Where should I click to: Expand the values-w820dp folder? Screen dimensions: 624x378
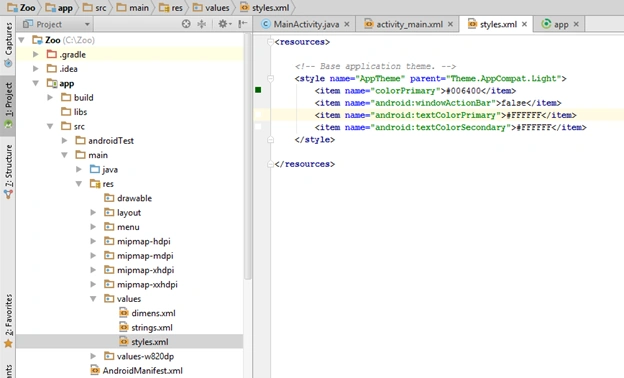(93, 356)
